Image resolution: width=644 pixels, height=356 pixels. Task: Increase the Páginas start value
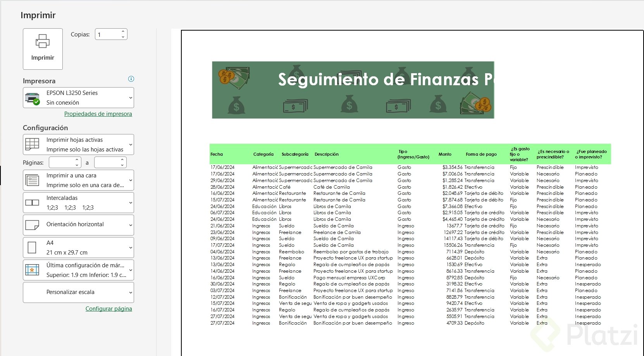click(77, 160)
